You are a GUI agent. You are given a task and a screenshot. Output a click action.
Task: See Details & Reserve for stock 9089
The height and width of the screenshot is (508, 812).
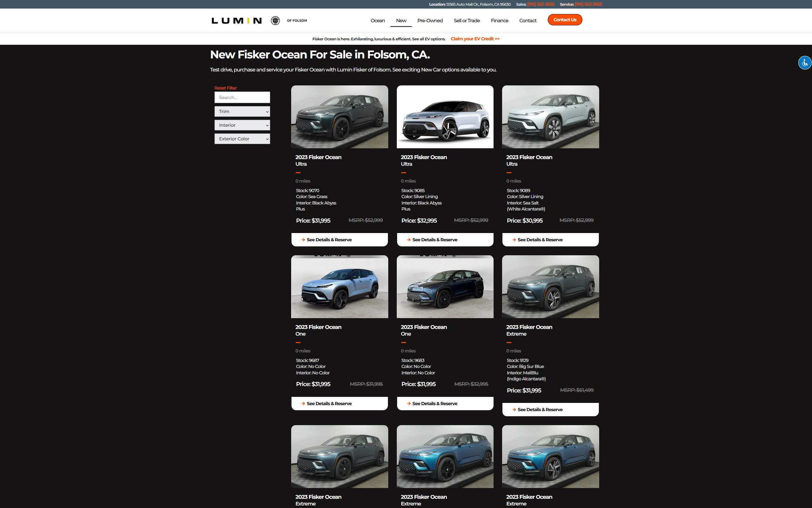(550, 239)
